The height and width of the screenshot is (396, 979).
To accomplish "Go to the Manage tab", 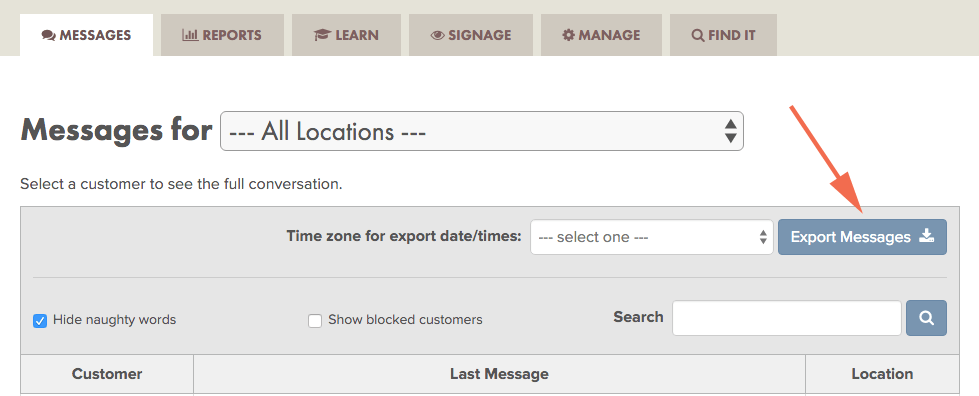I will 601,35.
